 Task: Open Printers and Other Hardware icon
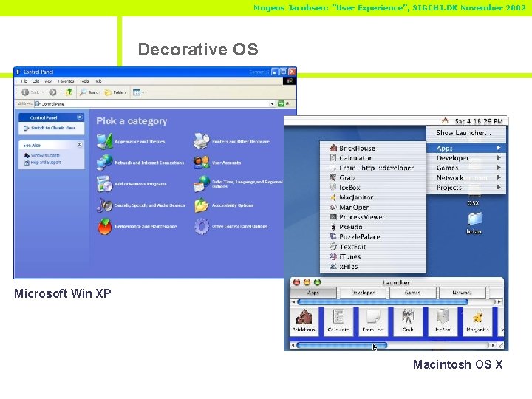pos(202,141)
